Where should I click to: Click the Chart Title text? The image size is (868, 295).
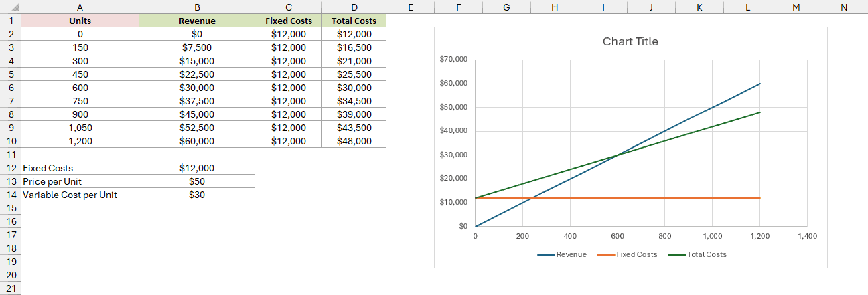point(630,41)
